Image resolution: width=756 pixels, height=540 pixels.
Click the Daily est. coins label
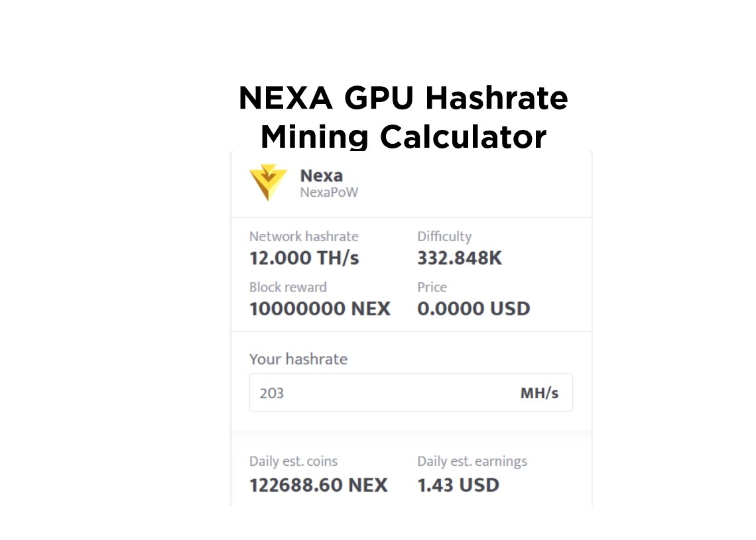click(x=293, y=461)
